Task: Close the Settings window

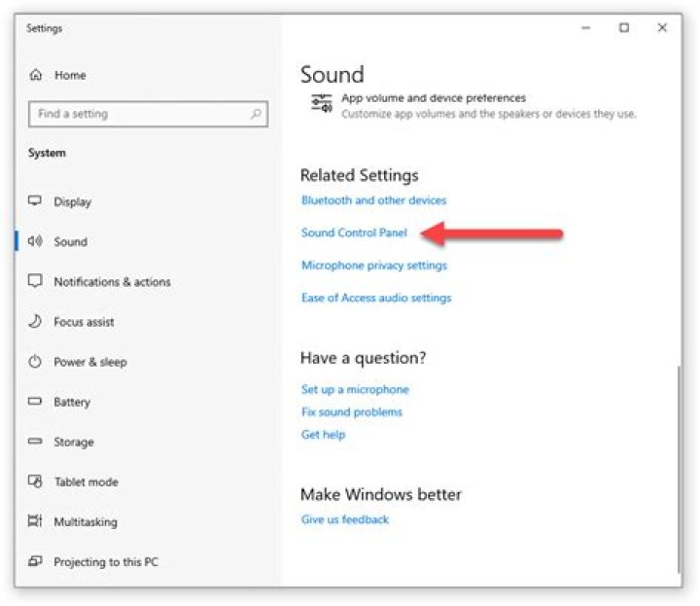Action: 662,27
